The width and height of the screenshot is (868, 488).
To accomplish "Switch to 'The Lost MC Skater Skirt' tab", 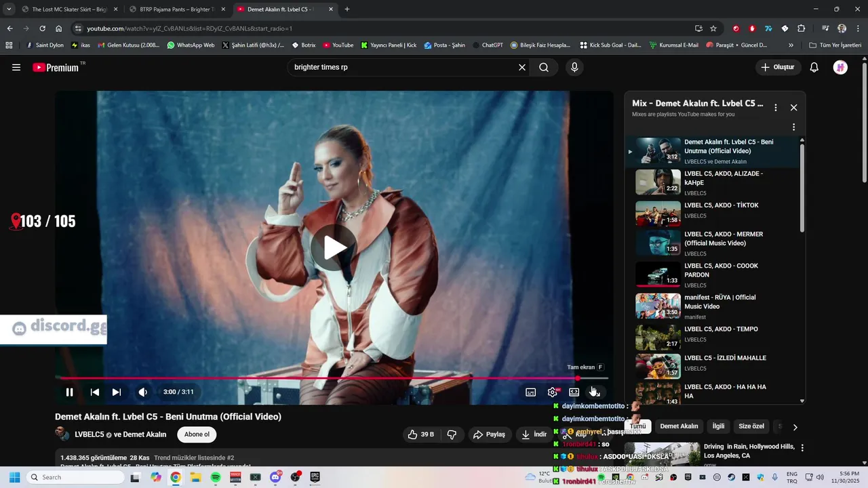I will (x=69, y=9).
